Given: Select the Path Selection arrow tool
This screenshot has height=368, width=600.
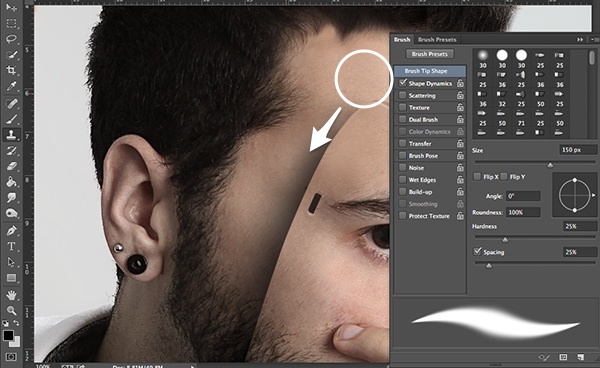Looking at the screenshot, I should coord(11,262).
